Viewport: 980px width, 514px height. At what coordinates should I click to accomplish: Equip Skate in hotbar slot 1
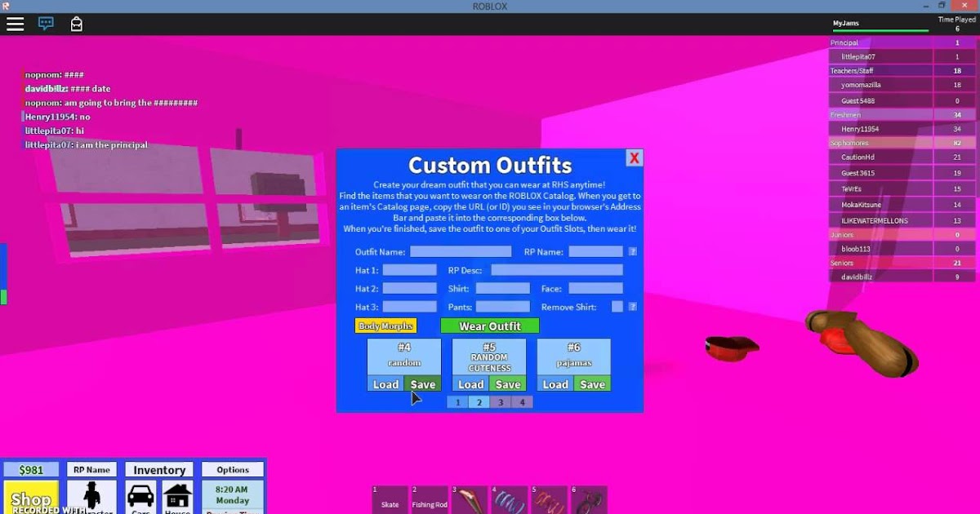point(390,499)
